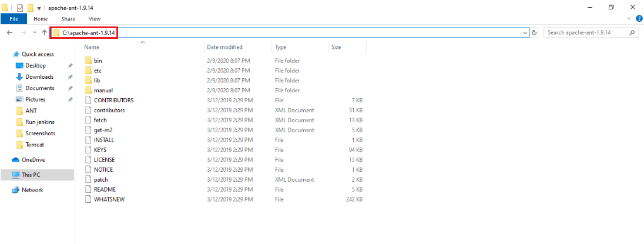Select the contributors XML document icon
The width and height of the screenshot is (644, 244).
(88, 110)
